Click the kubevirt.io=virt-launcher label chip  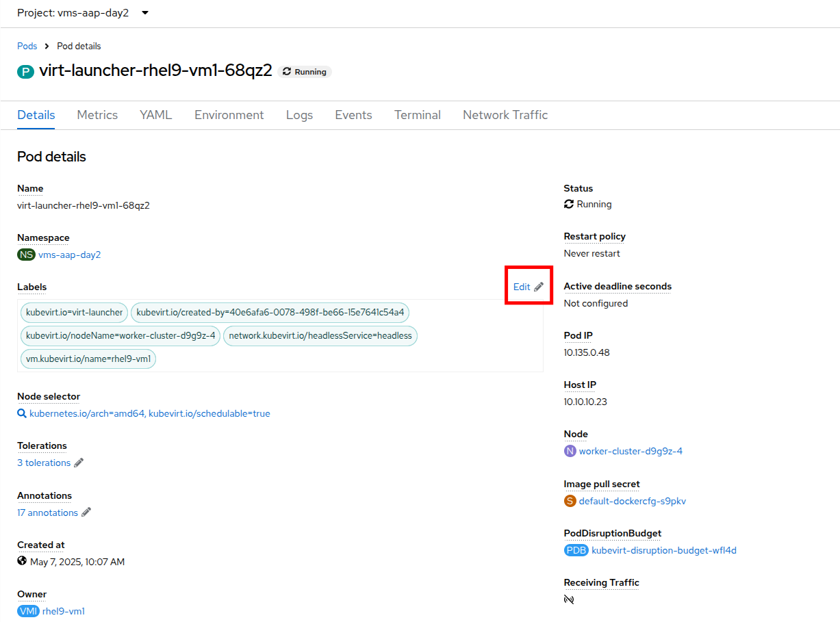click(x=74, y=313)
